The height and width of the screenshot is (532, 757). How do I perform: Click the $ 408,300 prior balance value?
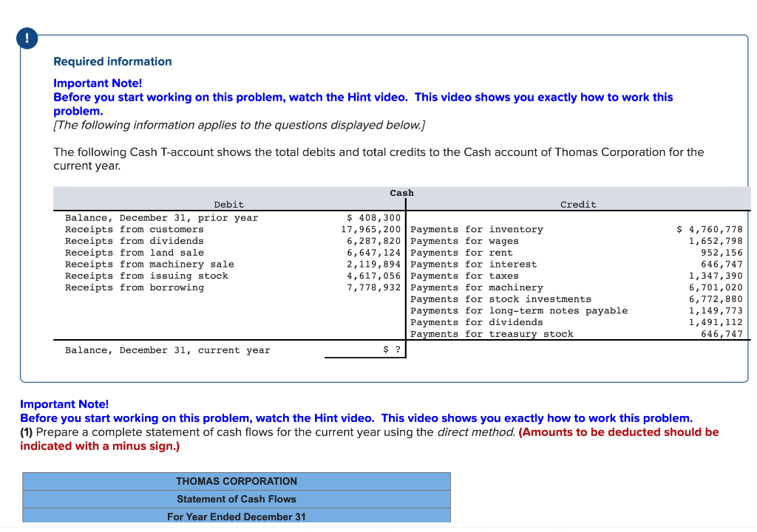pyautogui.click(x=373, y=218)
